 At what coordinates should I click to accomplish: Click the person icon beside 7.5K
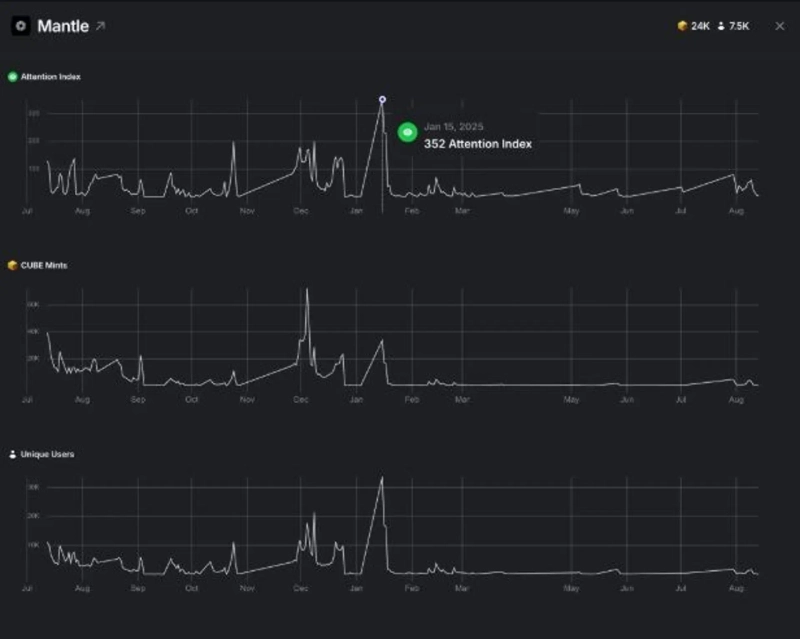click(x=721, y=26)
